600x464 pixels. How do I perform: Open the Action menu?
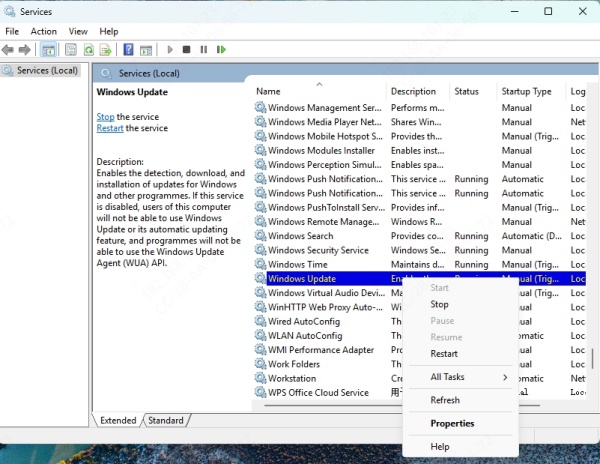[44, 31]
